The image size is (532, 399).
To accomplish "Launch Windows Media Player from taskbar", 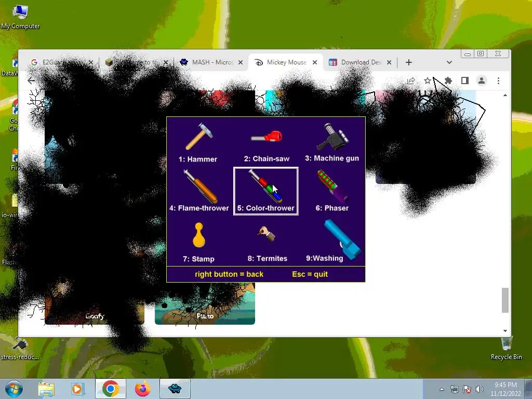I will pyautogui.click(x=78, y=389).
